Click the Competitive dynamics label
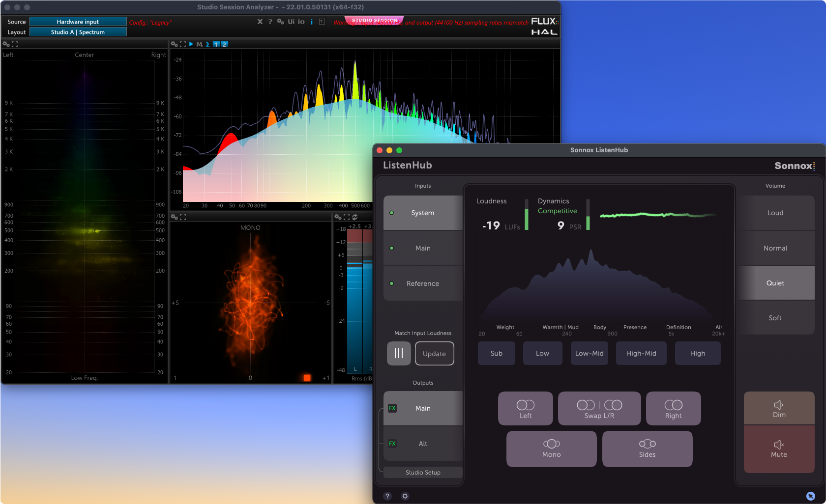This screenshot has width=826, height=504. coord(557,211)
